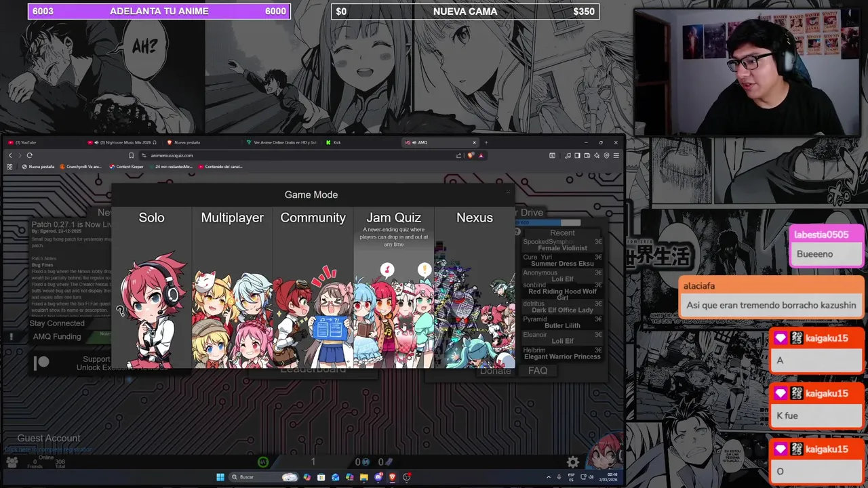This screenshot has width=868, height=488.
Task: Open Microsoft Store taskbar icon
Action: [321, 477]
